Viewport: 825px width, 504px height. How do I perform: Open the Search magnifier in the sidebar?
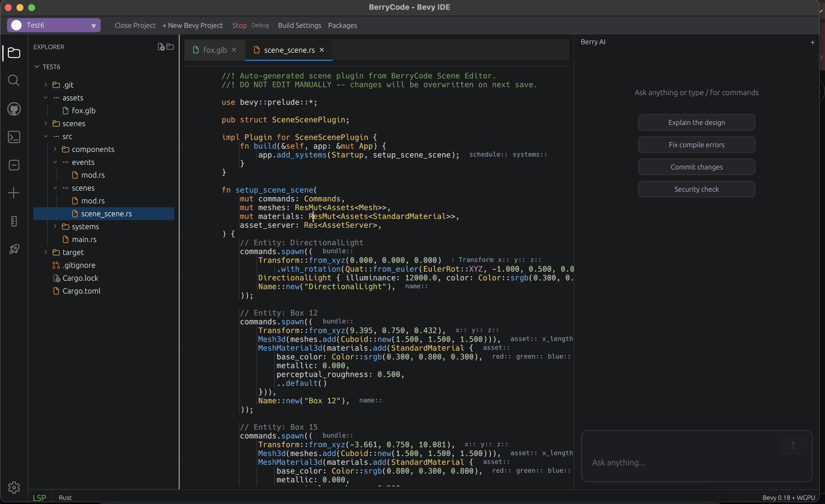pyautogui.click(x=14, y=80)
